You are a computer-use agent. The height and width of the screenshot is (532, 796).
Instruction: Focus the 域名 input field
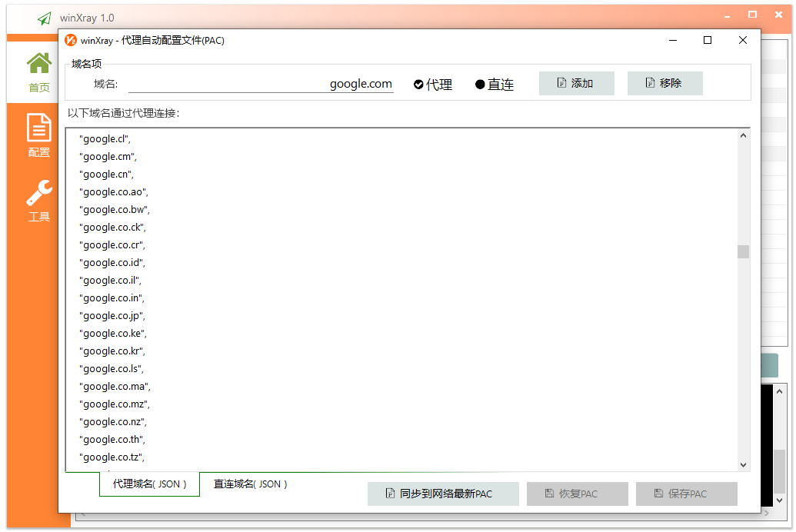(261, 84)
